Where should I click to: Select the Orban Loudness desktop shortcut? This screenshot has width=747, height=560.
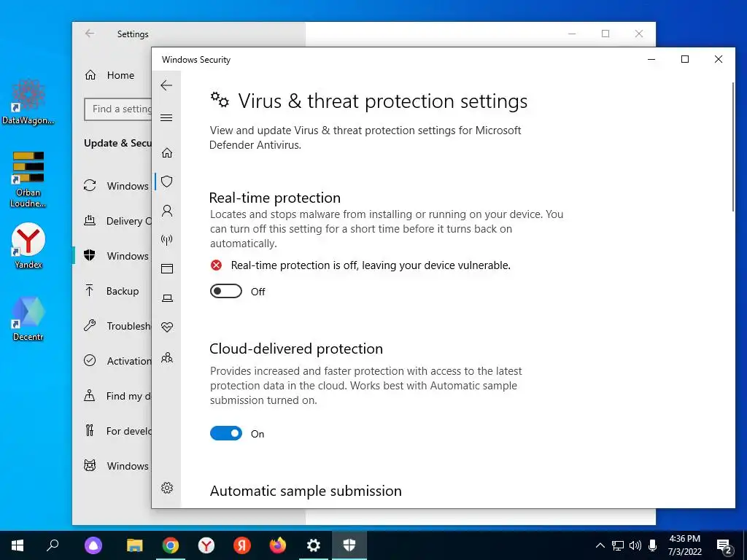pyautogui.click(x=28, y=179)
